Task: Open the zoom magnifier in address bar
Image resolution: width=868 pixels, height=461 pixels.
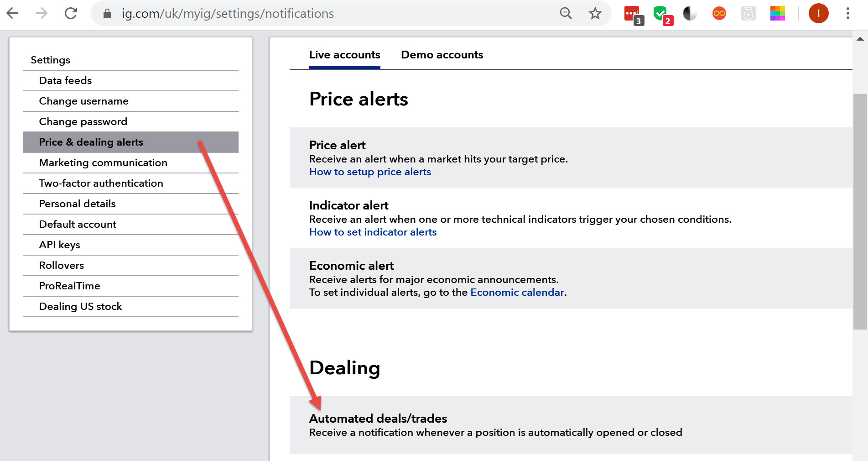Action: (x=566, y=14)
